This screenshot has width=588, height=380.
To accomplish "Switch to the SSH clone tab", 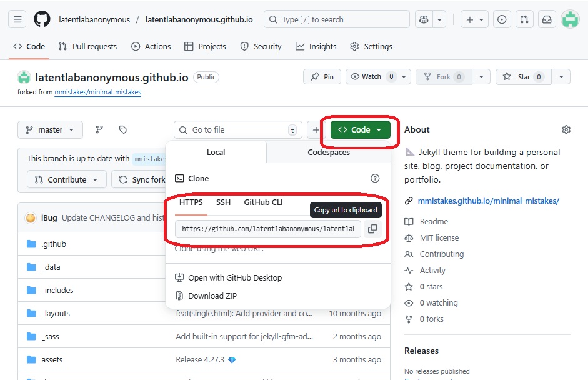I will tap(223, 202).
